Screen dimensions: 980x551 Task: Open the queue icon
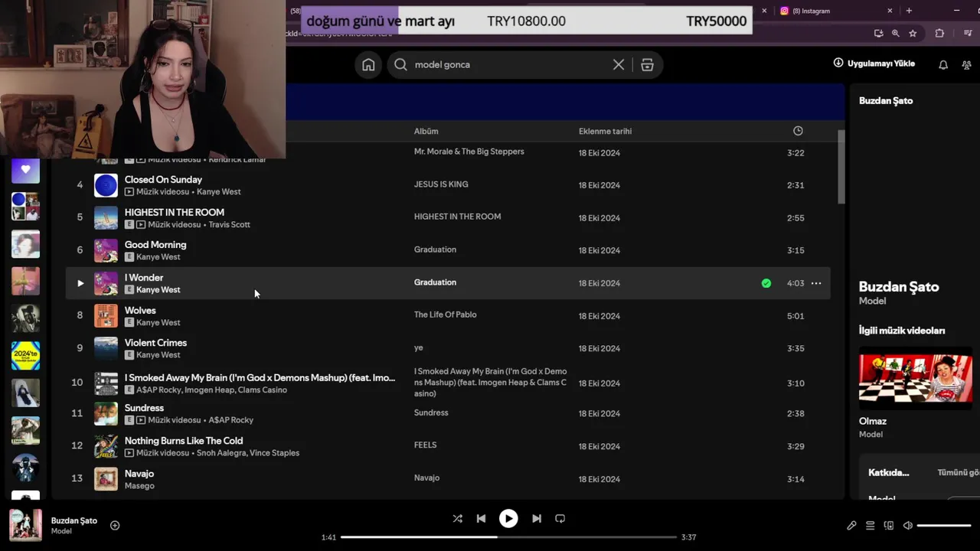pyautogui.click(x=870, y=526)
